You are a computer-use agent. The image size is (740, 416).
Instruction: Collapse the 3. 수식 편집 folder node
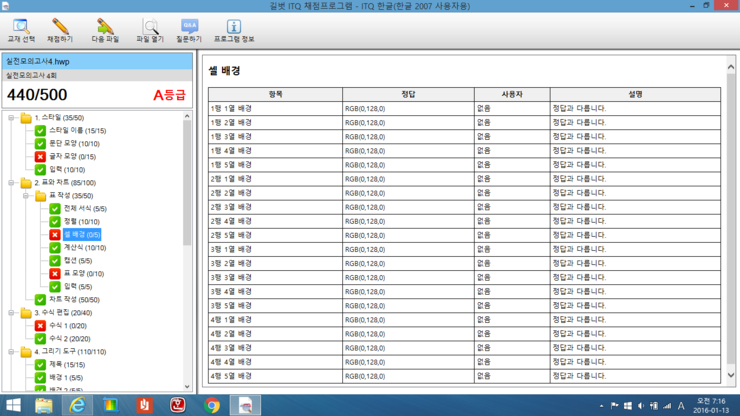[x=12, y=313]
